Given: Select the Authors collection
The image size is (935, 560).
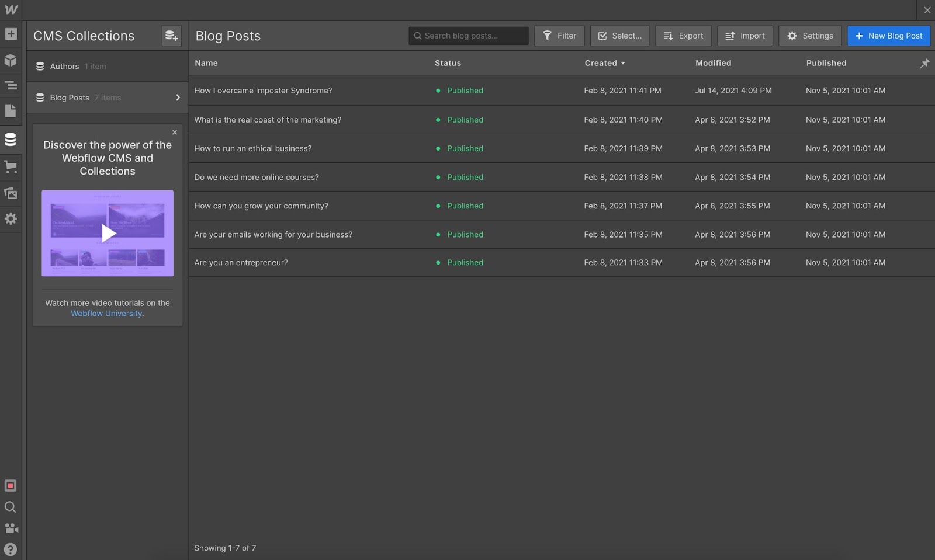Looking at the screenshot, I should click(x=64, y=67).
